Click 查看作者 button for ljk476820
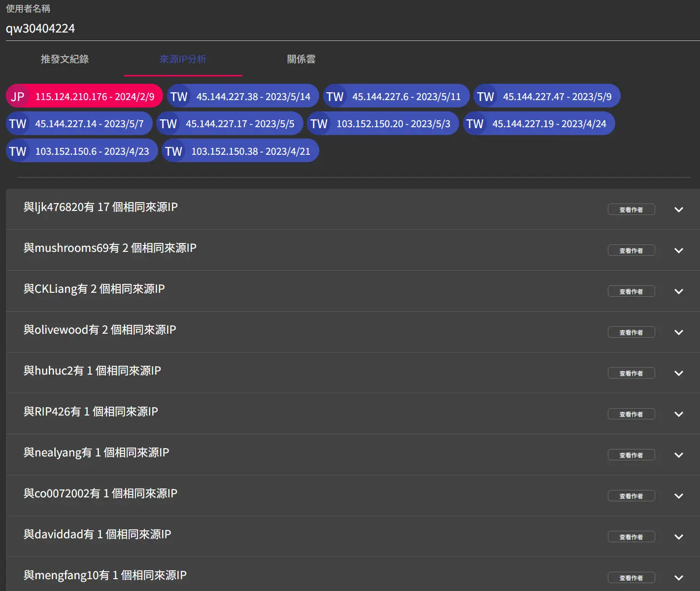 point(631,209)
